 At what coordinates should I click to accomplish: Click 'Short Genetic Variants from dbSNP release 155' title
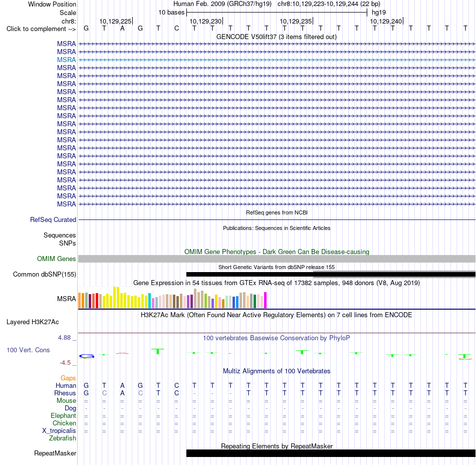tap(276, 267)
